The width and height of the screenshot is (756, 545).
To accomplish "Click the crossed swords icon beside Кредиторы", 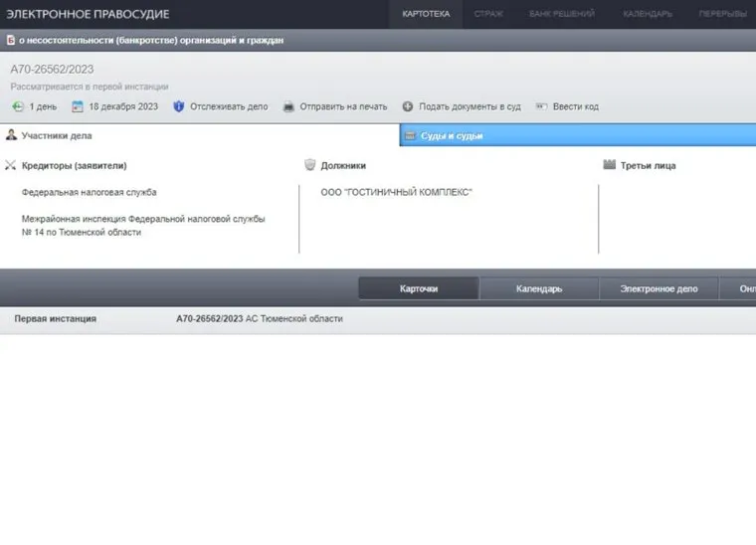I will pos(11,165).
